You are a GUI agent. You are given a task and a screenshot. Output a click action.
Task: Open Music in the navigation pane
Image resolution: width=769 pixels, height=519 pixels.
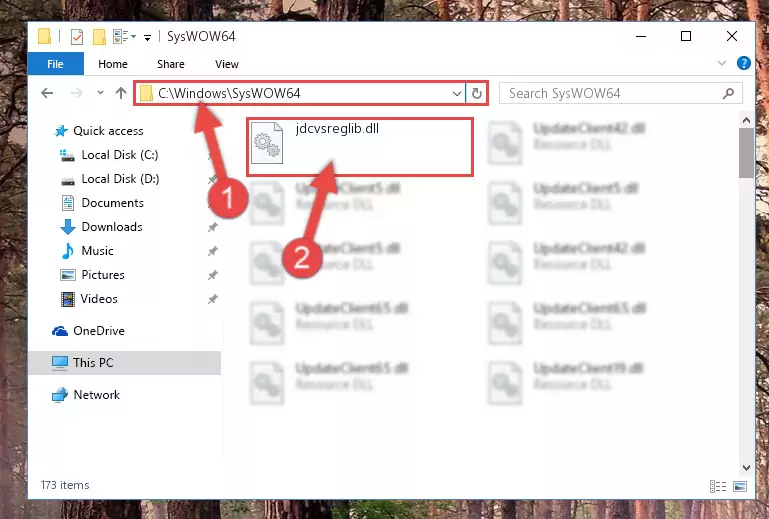(x=97, y=251)
